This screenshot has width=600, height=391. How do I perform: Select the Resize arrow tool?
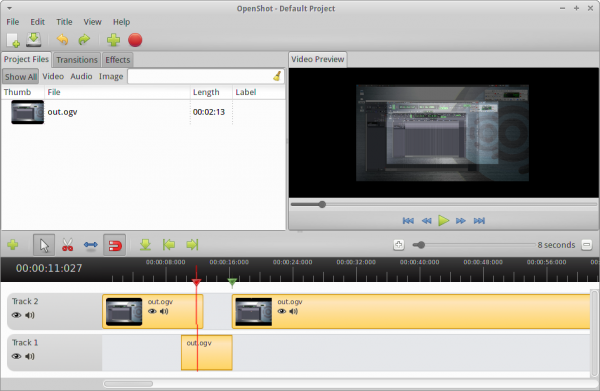coord(91,245)
